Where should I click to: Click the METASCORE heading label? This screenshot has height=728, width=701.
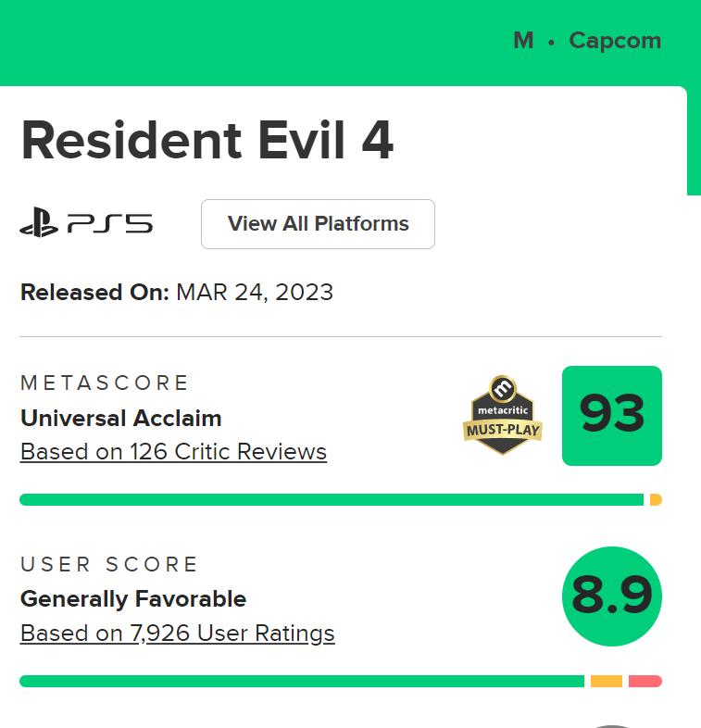[105, 383]
